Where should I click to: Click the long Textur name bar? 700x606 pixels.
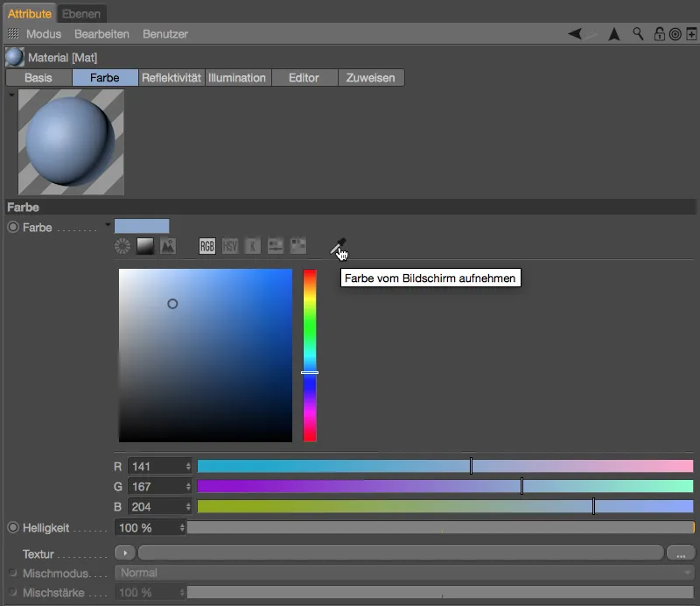401,553
